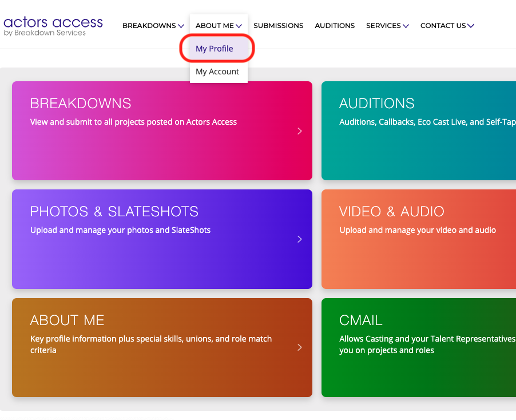This screenshot has width=516, height=420.
Task: Select My Account from the About Me menu
Action: (x=219, y=72)
